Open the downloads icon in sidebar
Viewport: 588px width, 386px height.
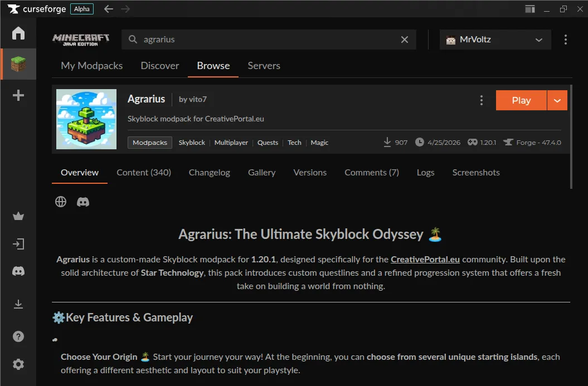(x=18, y=304)
